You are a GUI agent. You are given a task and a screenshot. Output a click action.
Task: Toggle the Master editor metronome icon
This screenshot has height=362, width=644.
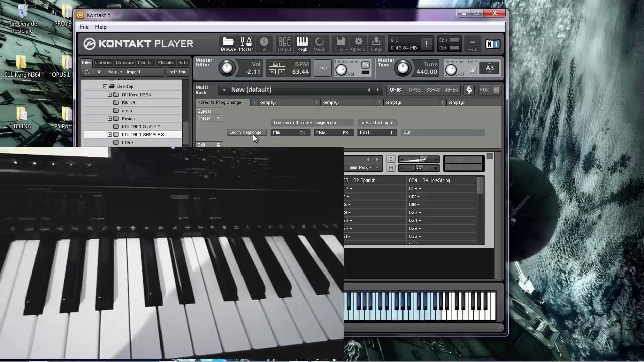(246, 44)
